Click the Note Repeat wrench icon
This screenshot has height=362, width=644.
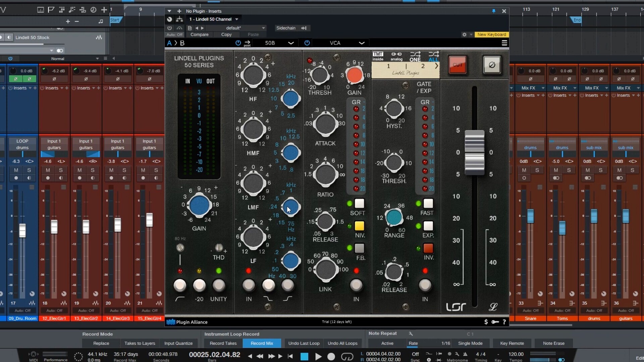coord(411,334)
